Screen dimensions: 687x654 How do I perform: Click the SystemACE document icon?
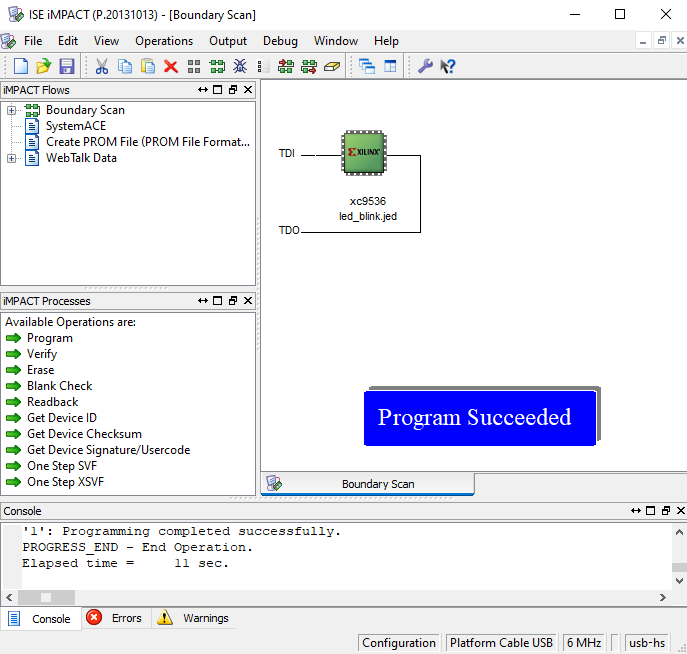(32, 126)
